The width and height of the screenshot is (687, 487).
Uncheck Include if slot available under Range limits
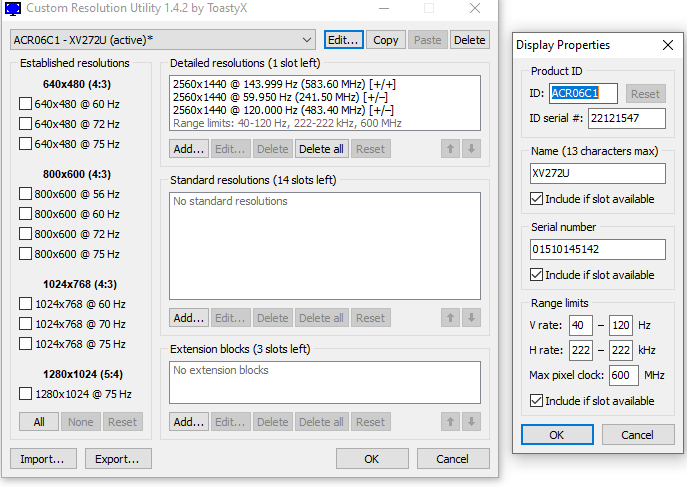pos(536,401)
